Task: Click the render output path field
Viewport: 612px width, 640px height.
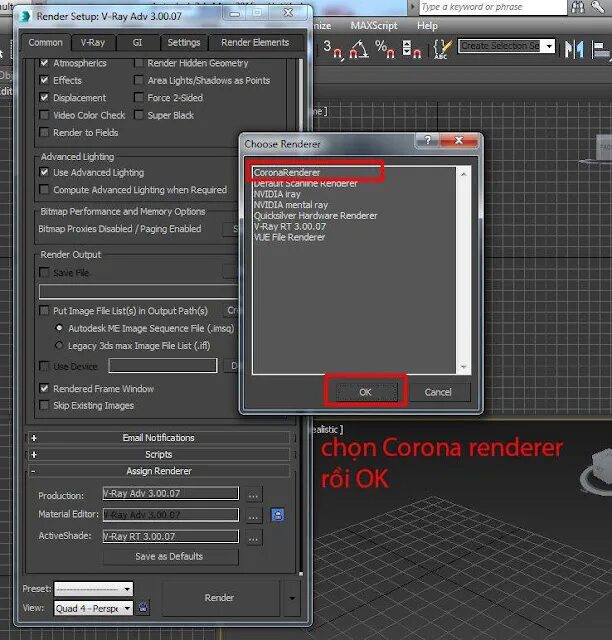Action: click(138, 292)
